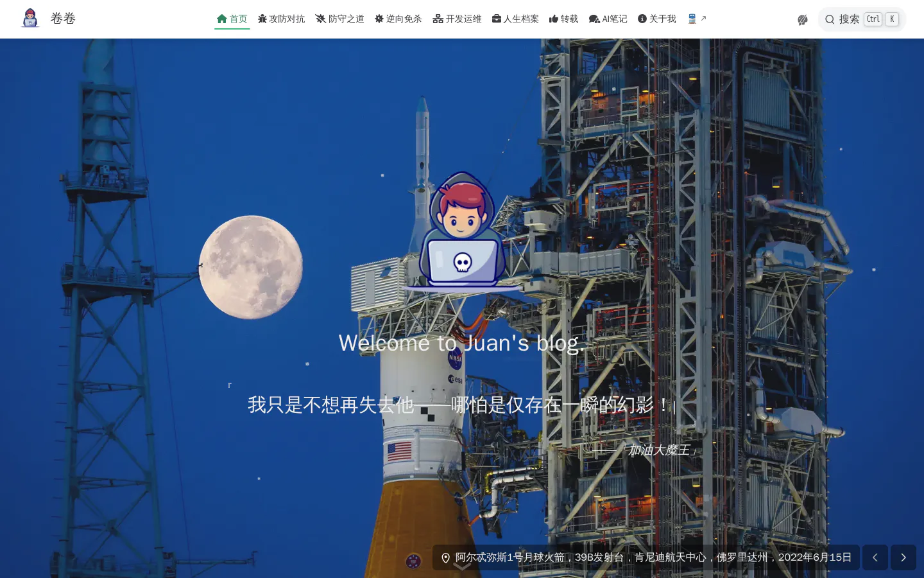
Task: Select the 逆向免杀 navigation item
Action: pos(398,19)
